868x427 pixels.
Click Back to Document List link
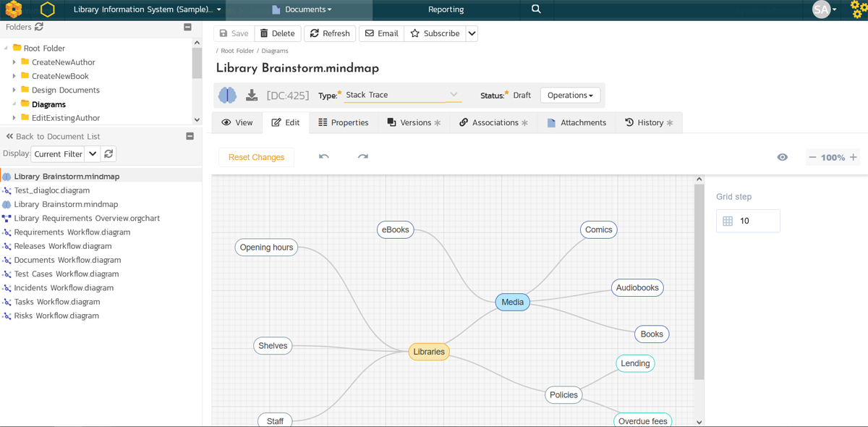pos(53,136)
